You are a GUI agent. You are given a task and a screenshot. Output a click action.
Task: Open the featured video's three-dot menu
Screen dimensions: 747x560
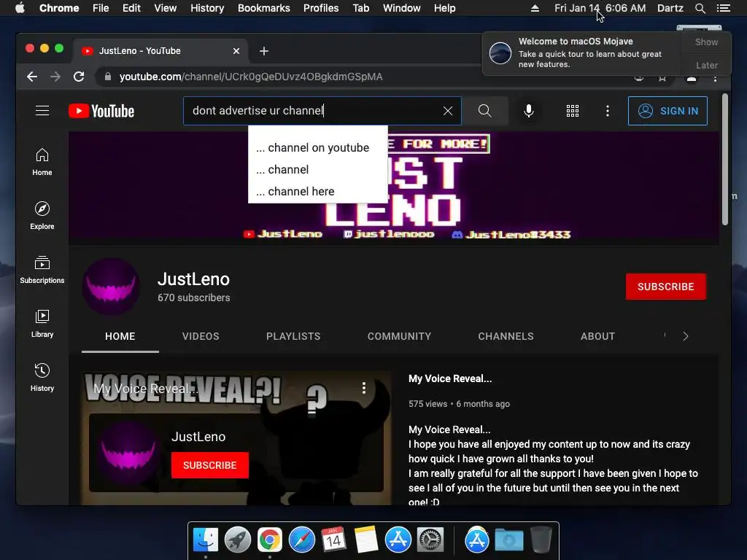pyautogui.click(x=364, y=388)
